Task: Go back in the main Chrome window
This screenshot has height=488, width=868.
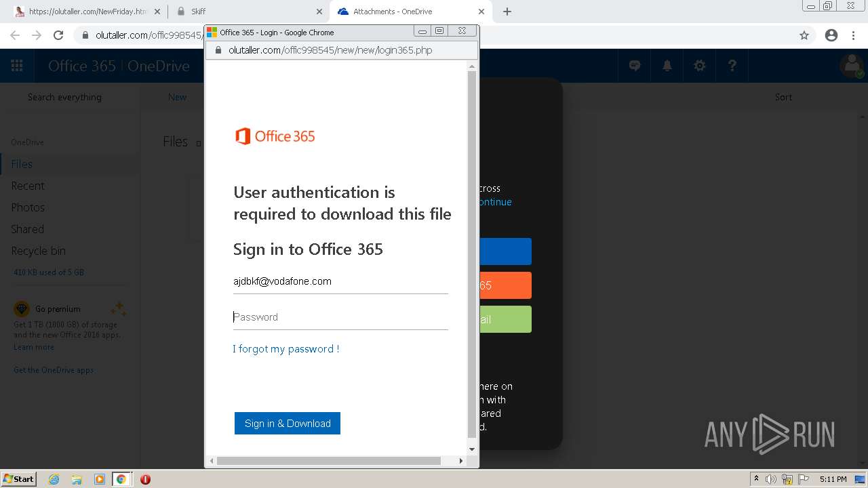Action: (x=15, y=35)
